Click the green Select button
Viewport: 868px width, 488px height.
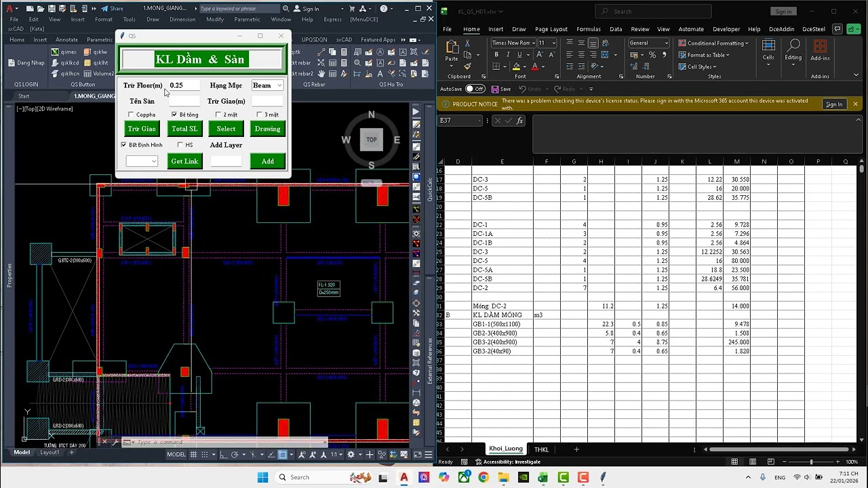coord(226,129)
